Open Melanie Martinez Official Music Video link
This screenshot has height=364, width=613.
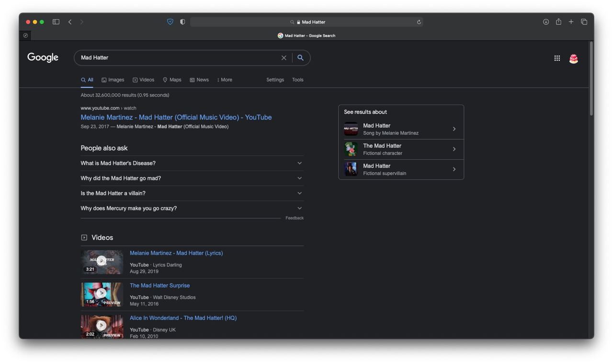[176, 117]
